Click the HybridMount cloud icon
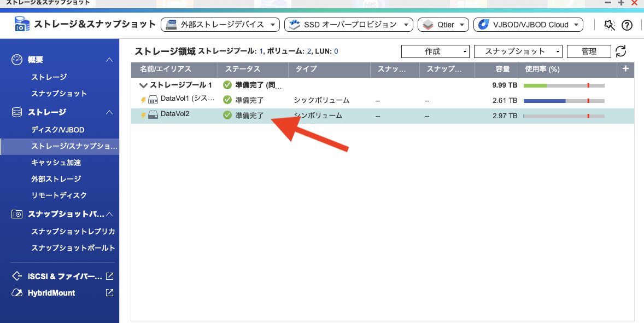 point(17,293)
